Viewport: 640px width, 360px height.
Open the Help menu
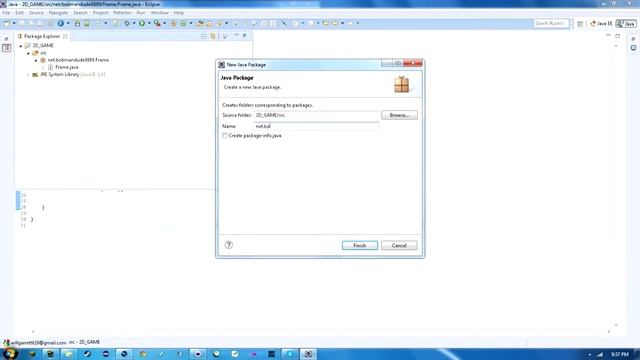[179, 13]
